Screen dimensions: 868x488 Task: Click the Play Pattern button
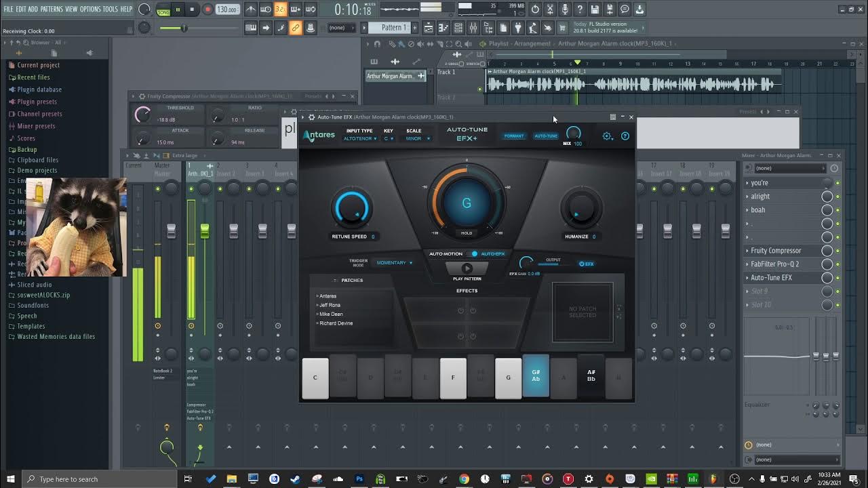pyautogui.click(x=467, y=268)
